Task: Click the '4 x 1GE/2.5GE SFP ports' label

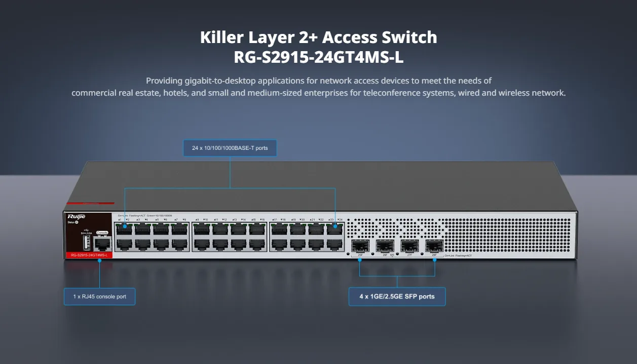Action: pos(397,296)
